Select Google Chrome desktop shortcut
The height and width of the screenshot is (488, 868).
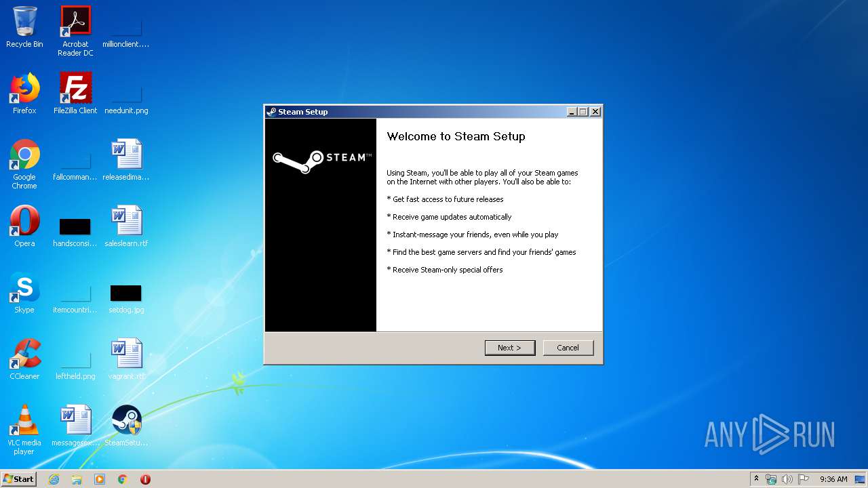coord(24,164)
